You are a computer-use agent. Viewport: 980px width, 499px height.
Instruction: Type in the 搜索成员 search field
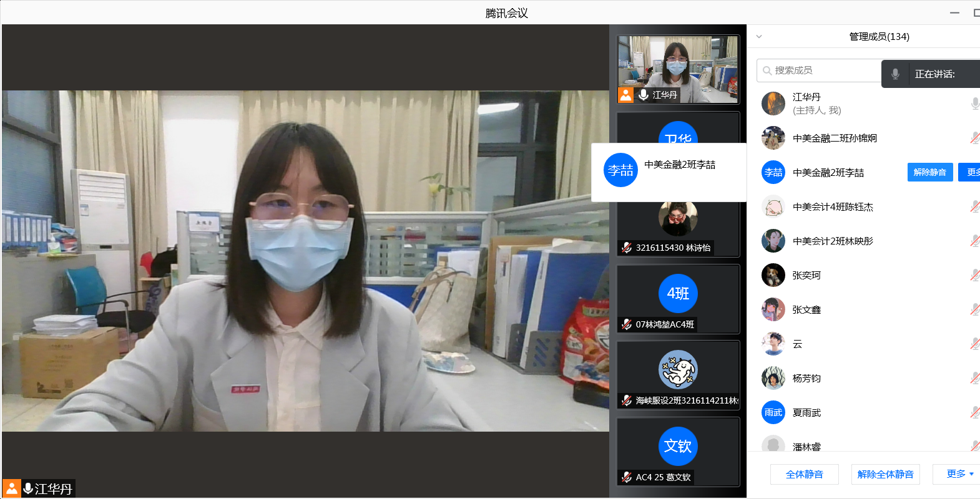(x=824, y=70)
